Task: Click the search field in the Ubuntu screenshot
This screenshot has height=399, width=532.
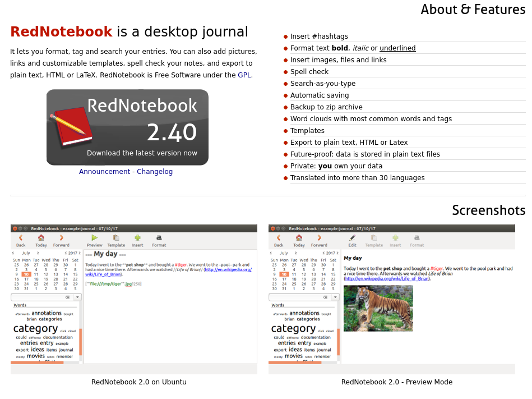Action: click(42, 297)
